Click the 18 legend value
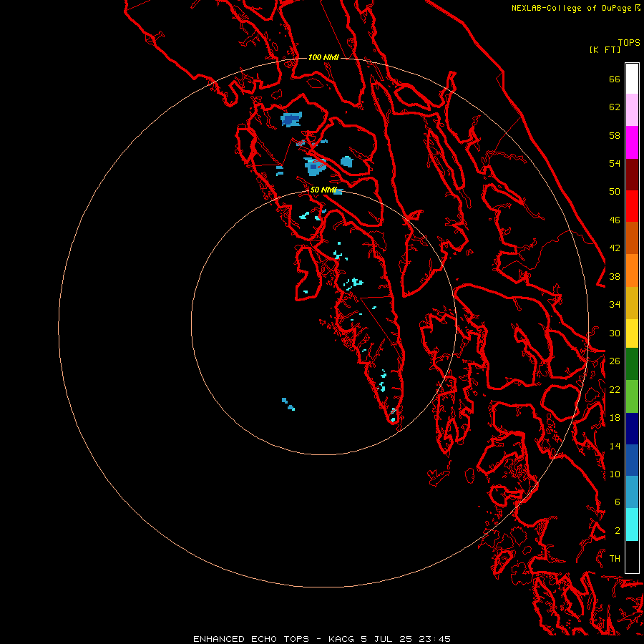Viewport: 644px width, 644px height. pyautogui.click(x=615, y=418)
